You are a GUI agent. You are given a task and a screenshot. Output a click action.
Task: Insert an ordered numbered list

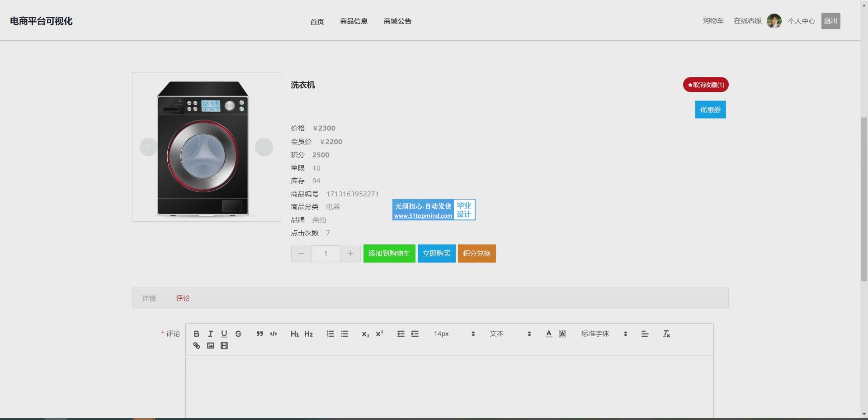[x=330, y=334]
